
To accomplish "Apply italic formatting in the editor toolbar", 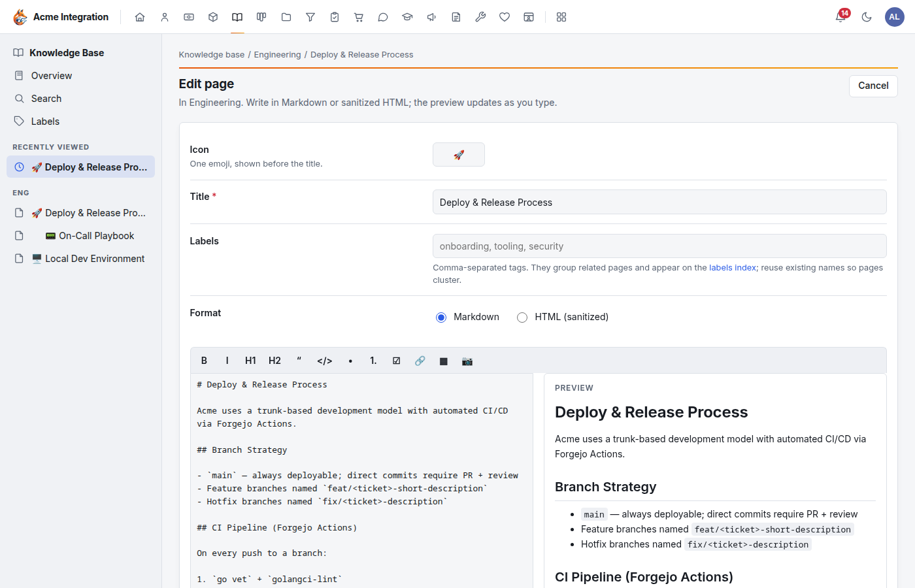I will [x=227, y=361].
